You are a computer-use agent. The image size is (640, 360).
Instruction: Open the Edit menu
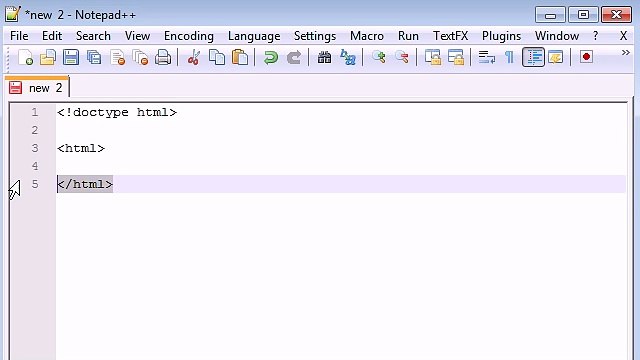52,36
